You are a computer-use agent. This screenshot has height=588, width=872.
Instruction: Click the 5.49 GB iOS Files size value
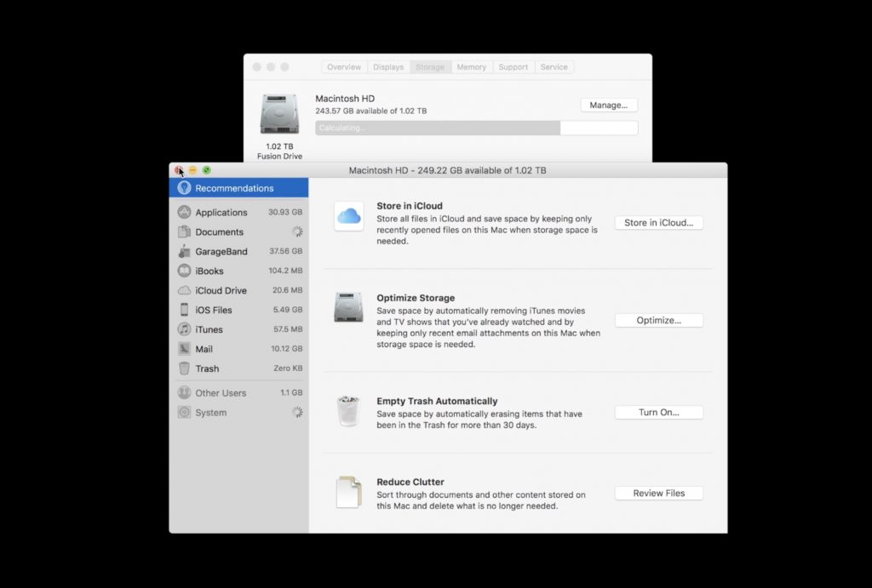click(288, 309)
